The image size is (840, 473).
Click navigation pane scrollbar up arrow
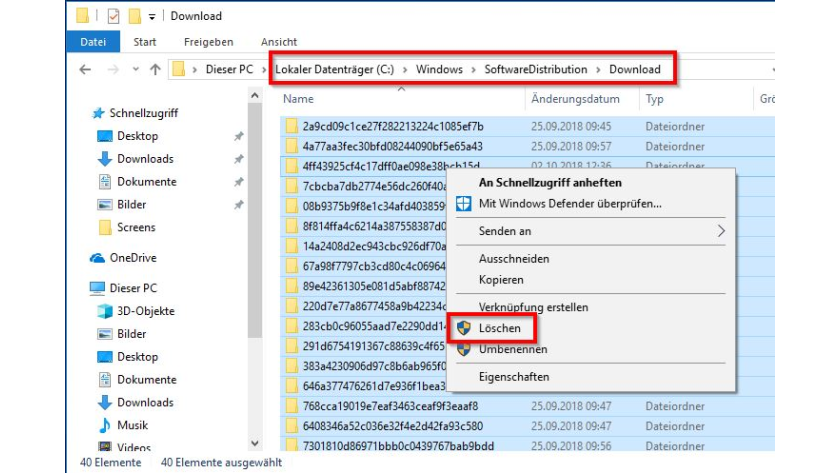click(x=255, y=95)
